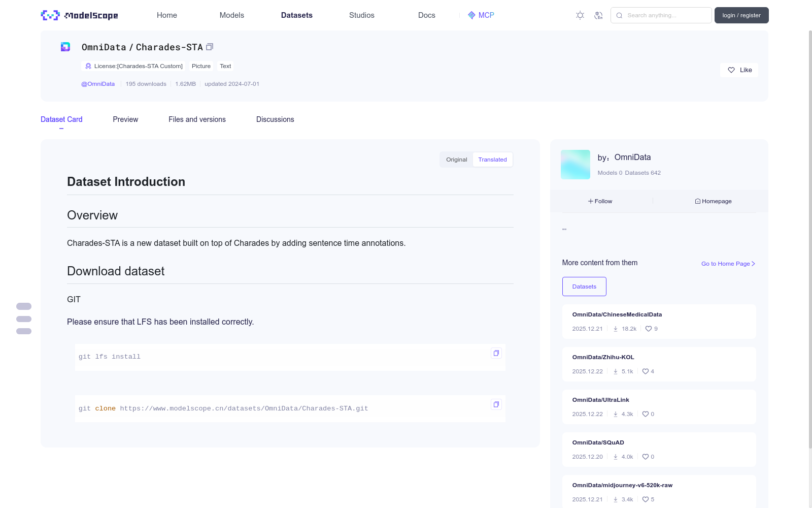The image size is (812, 508).
Task: Visit the OmniData Homepage button
Action: tap(713, 201)
